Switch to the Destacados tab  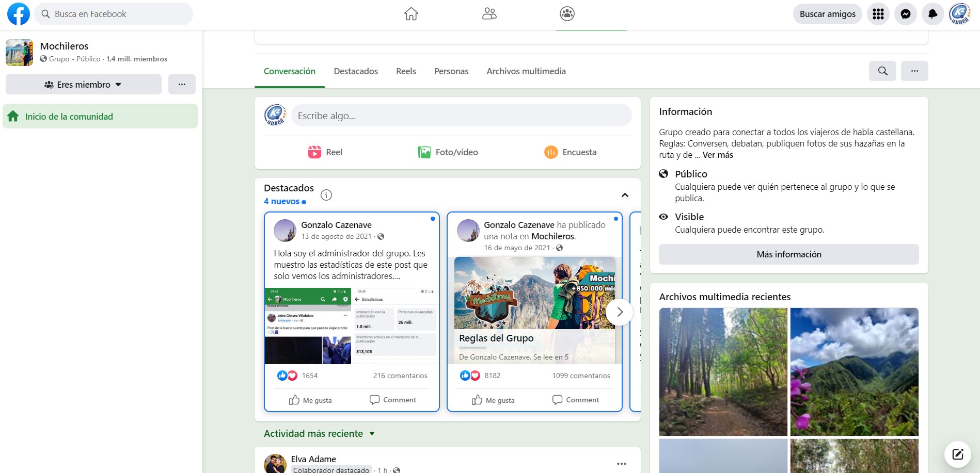[x=356, y=71]
